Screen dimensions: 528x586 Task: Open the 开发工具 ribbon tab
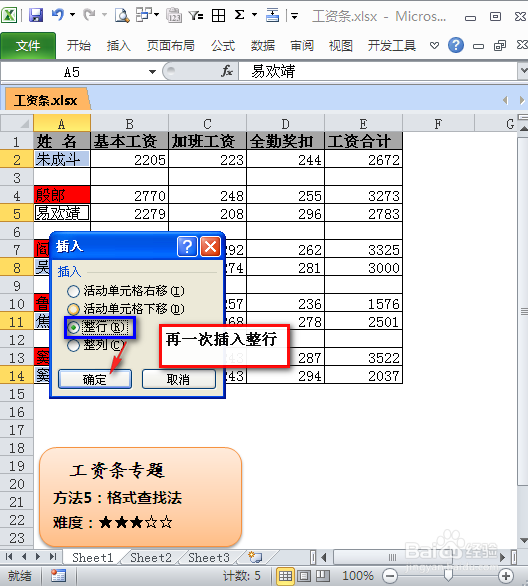click(x=392, y=46)
